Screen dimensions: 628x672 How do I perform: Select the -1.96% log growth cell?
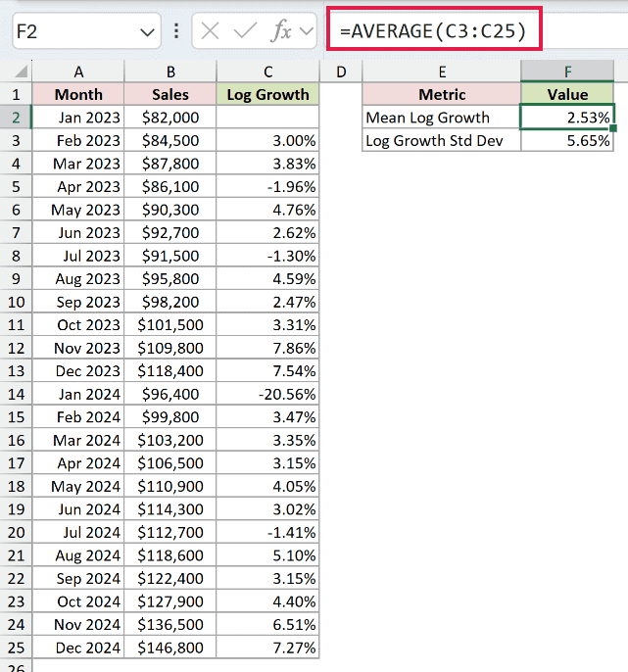click(x=267, y=186)
